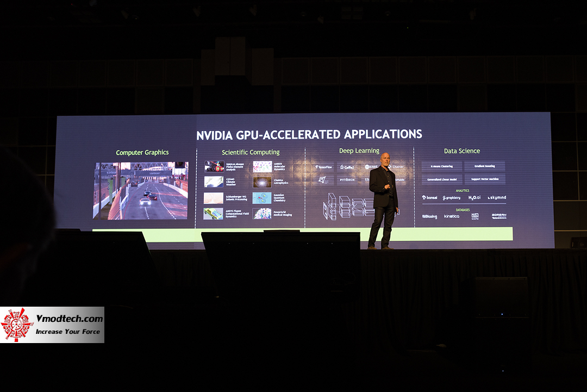Click the Chainer logo beside the speaker's head
Image resolution: width=587 pixels, height=392 pixels.
click(396, 166)
